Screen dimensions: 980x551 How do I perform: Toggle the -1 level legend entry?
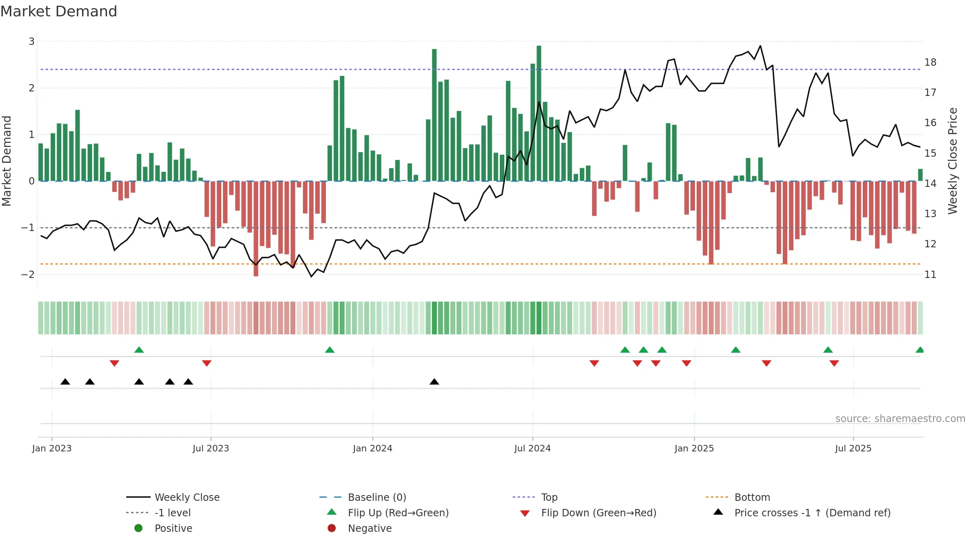click(158, 513)
